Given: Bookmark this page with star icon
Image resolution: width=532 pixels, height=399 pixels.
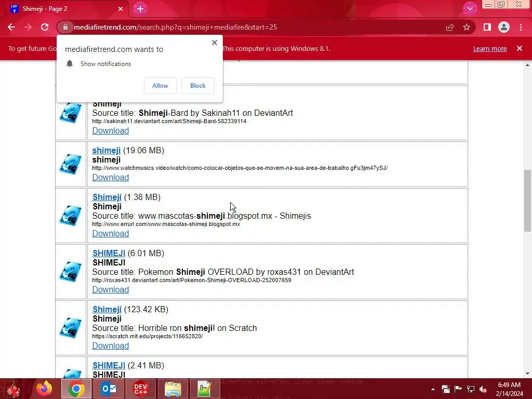Looking at the screenshot, I should [467, 27].
